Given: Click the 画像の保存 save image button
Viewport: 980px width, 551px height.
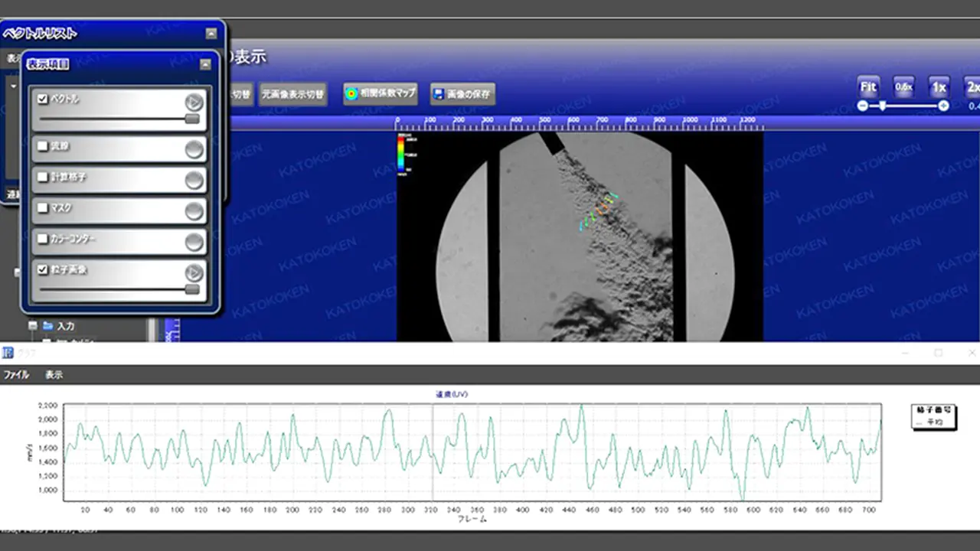Looking at the screenshot, I should click(462, 94).
